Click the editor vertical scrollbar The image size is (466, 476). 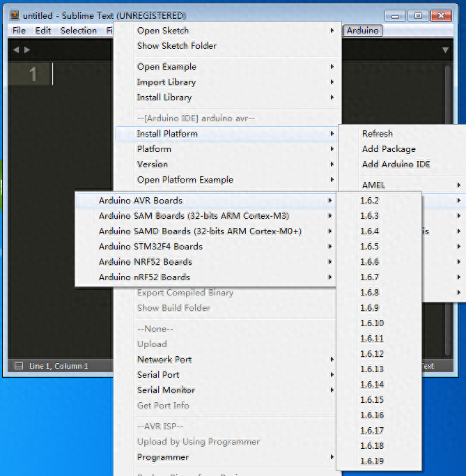(447, 210)
